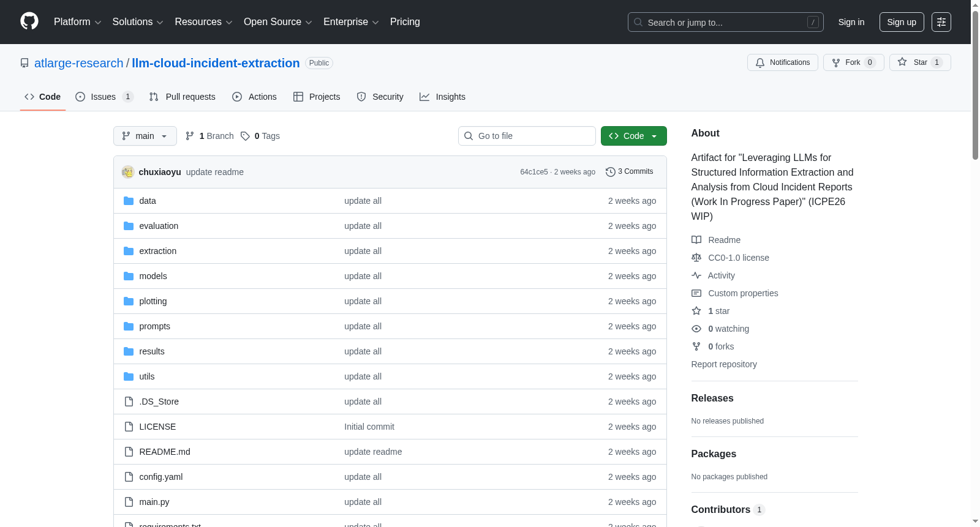Open the main branch selector dropdown
This screenshot has height=527, width=980.
tap(145, 136)
